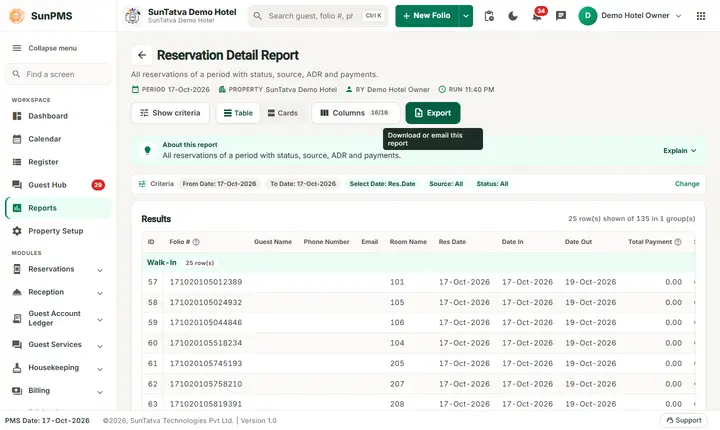The image size is (720, 430).
Task: Switch to Table view
Action: click(x=238, y=113)
